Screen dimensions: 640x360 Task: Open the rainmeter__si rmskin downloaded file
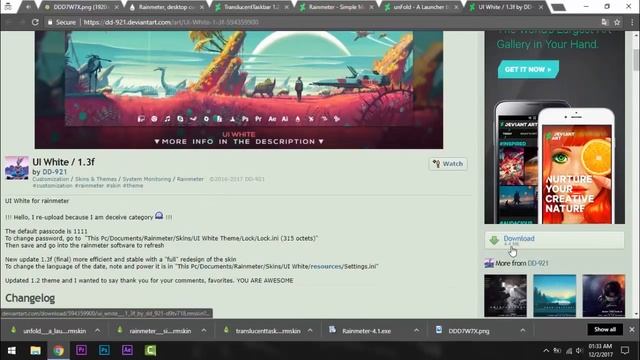[155, 331]
